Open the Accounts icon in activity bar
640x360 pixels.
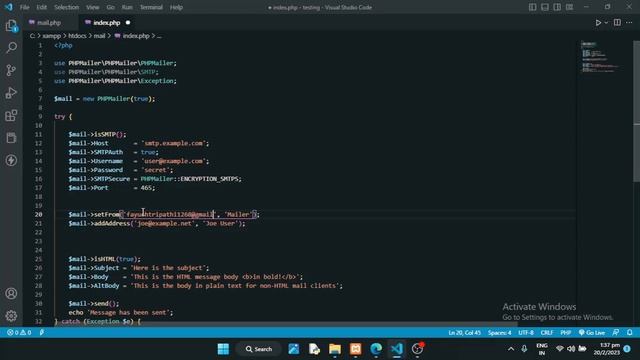[x=11, y=293]
